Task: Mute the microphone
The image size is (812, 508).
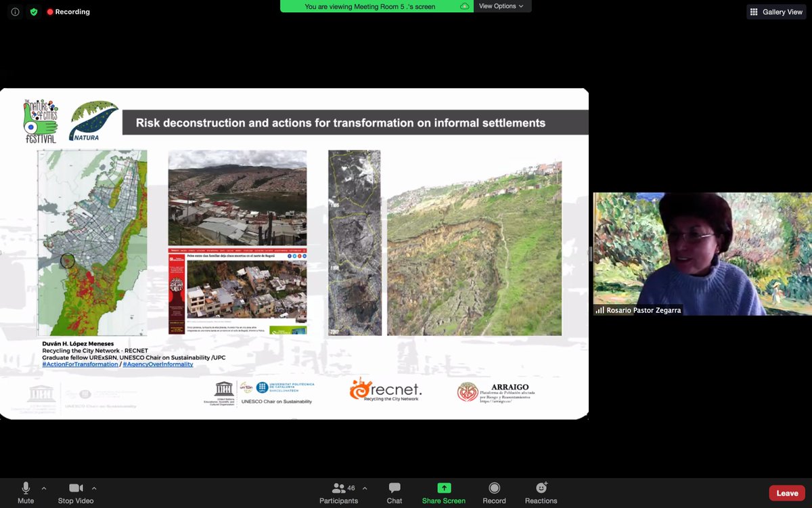Action: click(x=26, y=493)
